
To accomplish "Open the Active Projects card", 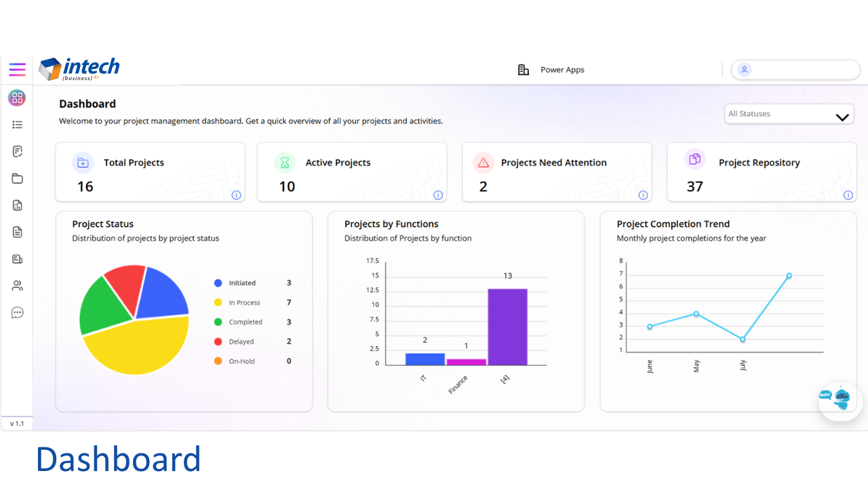I will (352, 172).
